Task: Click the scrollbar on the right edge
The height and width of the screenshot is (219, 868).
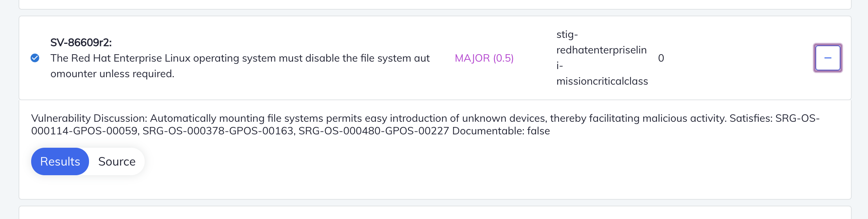Action: (x=864, y=109)
